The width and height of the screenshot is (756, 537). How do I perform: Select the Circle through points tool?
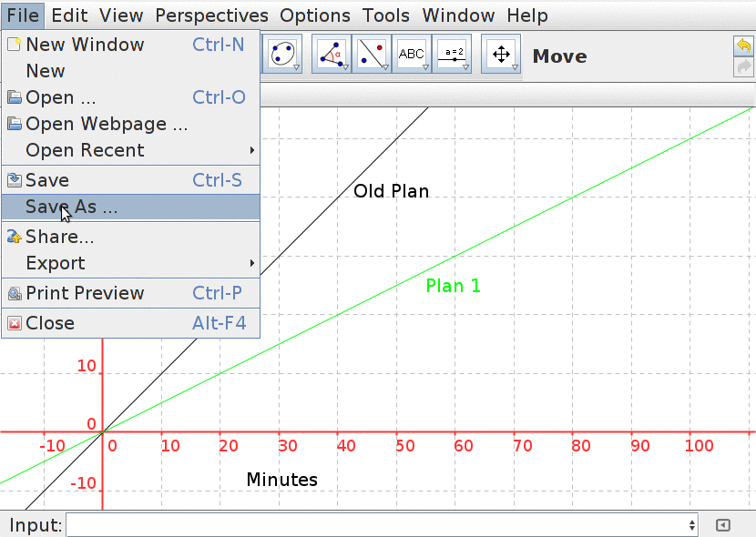[x=282, y=54]
